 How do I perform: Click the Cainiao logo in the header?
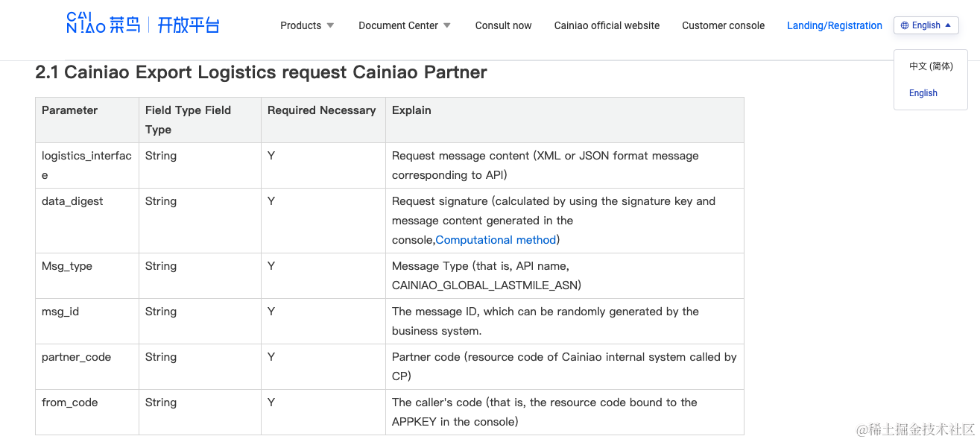(x=103, y=24)
